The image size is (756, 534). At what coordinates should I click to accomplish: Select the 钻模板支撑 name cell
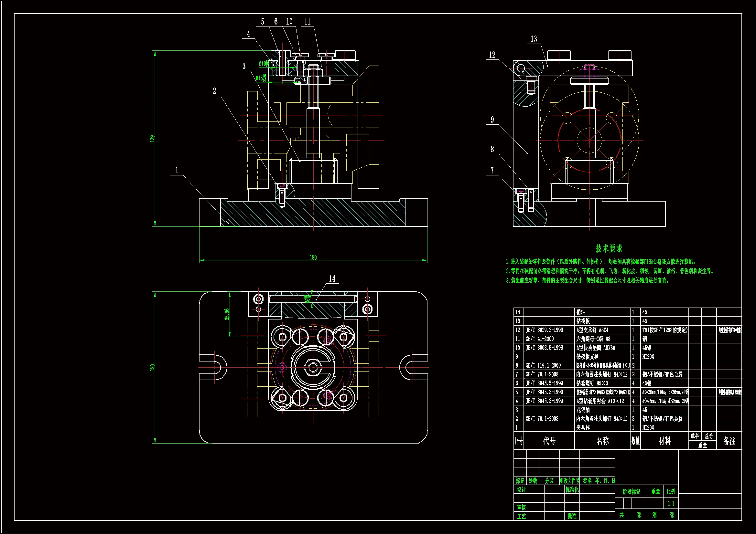(x=588, y=357)
